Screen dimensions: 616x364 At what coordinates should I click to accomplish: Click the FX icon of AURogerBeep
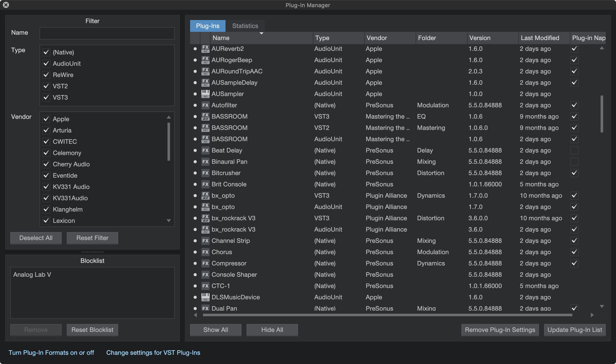[x=205, y=60]
